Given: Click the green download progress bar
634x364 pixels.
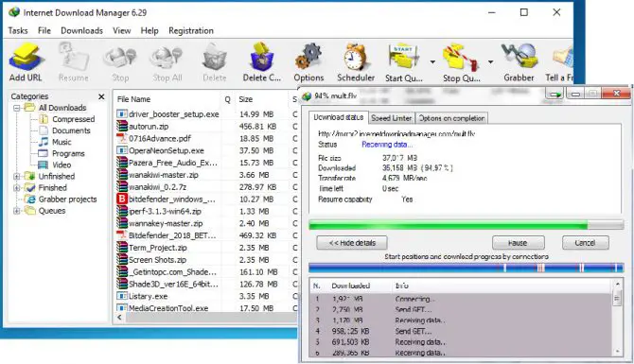Looking at the screenshot, I should (x=466, y=225).
